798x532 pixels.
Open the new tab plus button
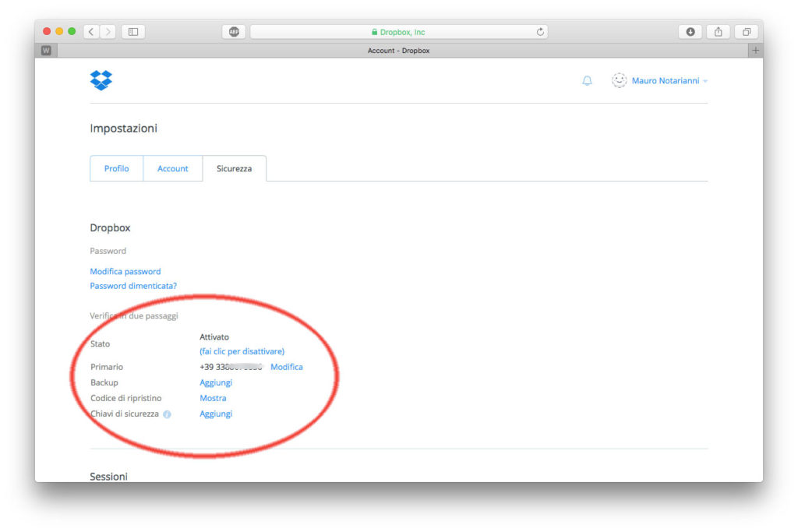(756, 50)
